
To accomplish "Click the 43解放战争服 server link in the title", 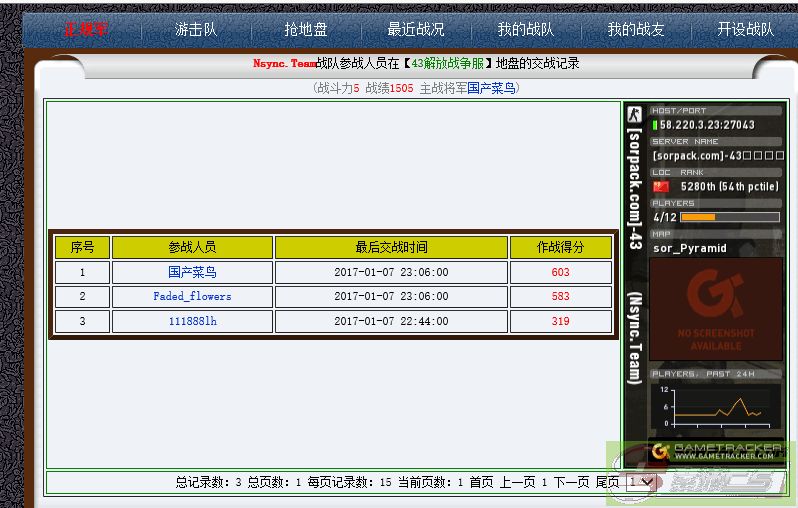I will [453, 63].
